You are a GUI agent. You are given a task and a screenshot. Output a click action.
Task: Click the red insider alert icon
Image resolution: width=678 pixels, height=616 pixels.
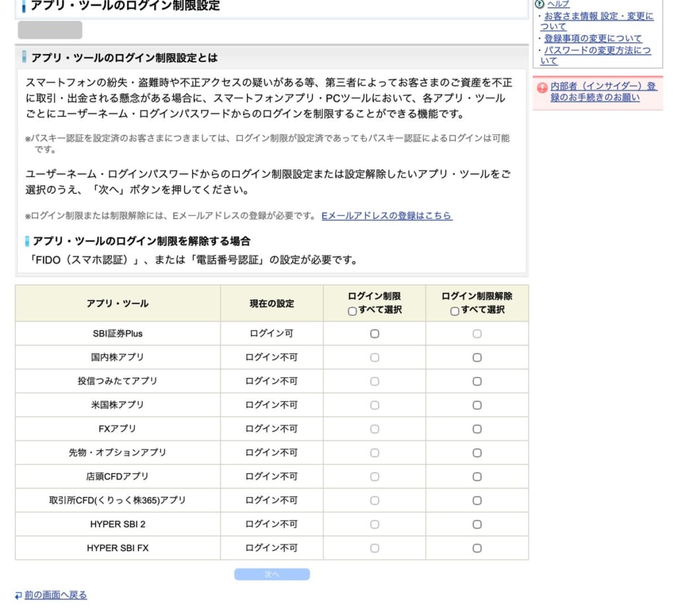[x=542, y=88]
